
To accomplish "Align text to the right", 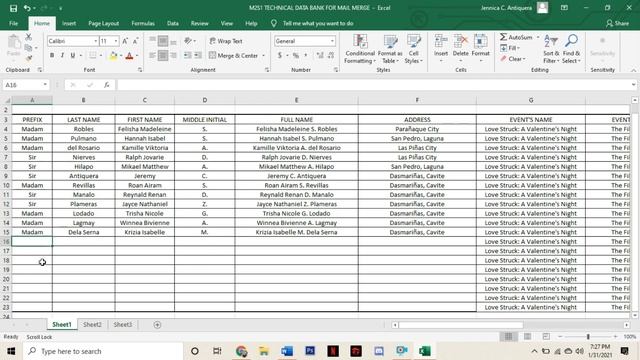I will [x=173, y=55].
